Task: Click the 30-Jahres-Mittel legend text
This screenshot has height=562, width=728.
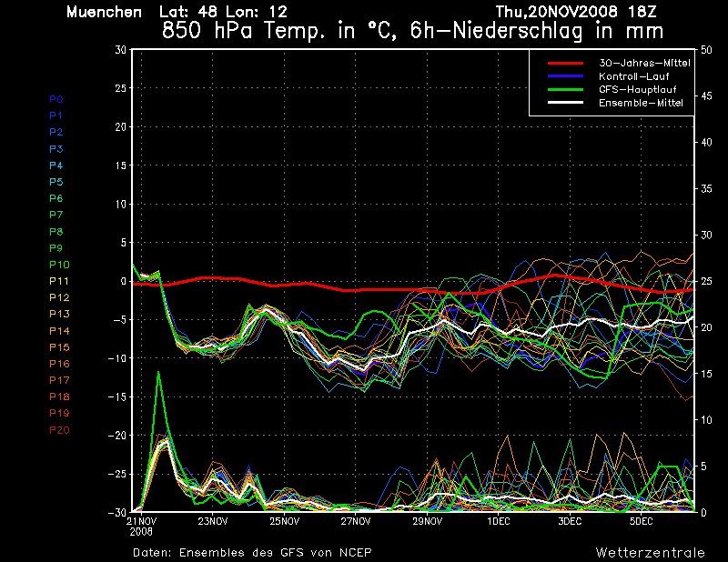Action: tap(644, 63)
